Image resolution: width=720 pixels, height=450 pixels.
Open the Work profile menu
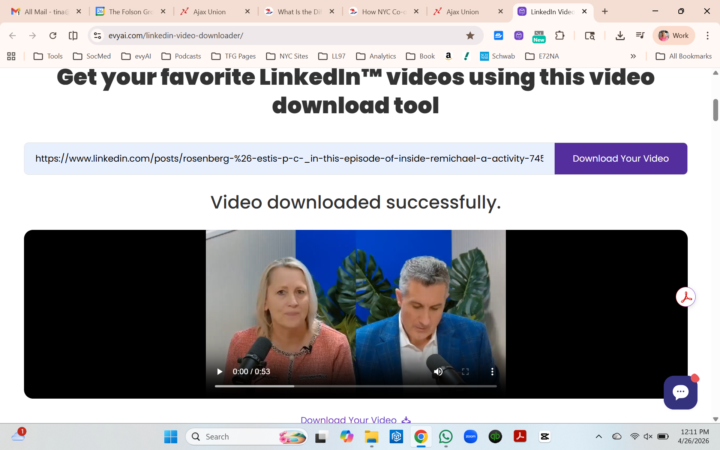pos(674,35)
